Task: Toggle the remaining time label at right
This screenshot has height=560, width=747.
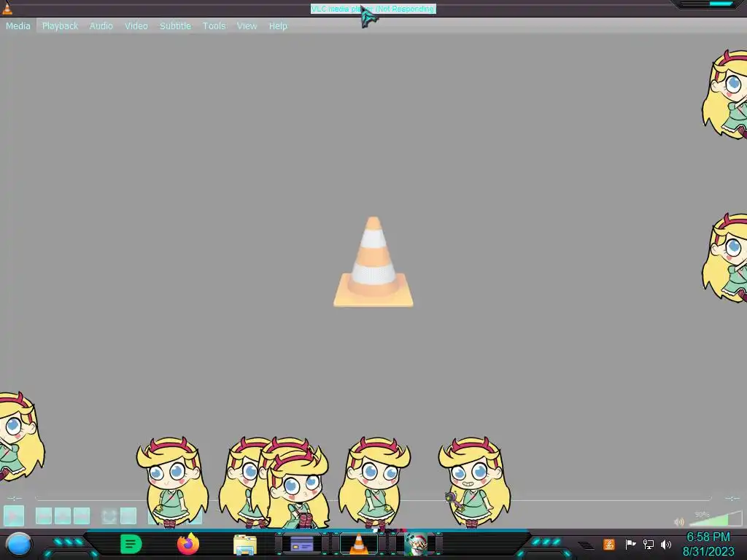Action: coord(732,498)
